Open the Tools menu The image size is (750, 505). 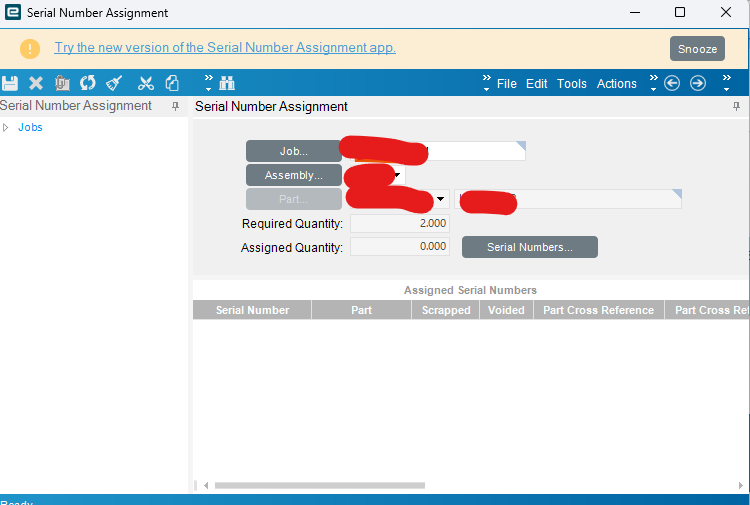tap(572, 84)
